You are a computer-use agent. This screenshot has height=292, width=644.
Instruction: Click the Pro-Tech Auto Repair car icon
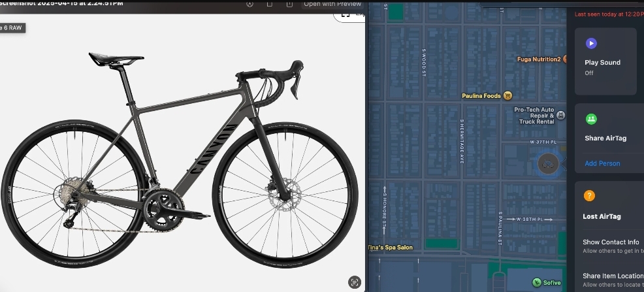(x=560, y=116)
